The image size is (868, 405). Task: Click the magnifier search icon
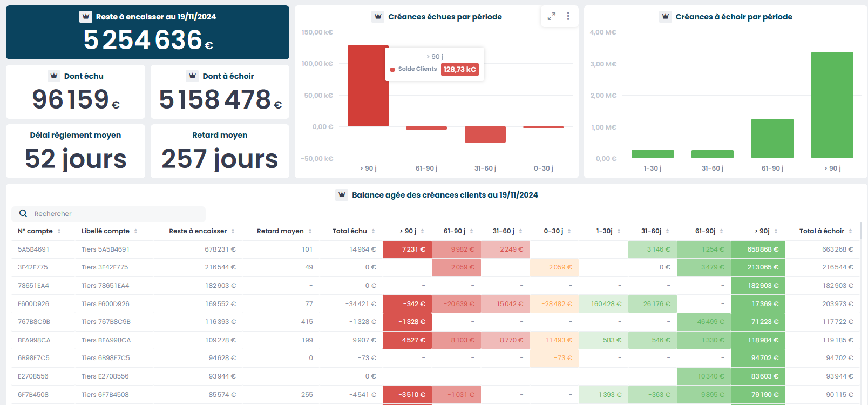pos(23,214)
